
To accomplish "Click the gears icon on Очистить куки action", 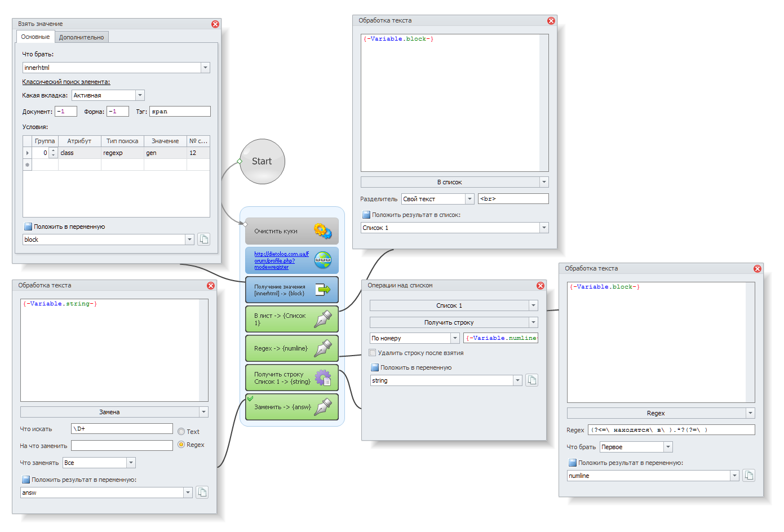I will click(x=323, y=230).
